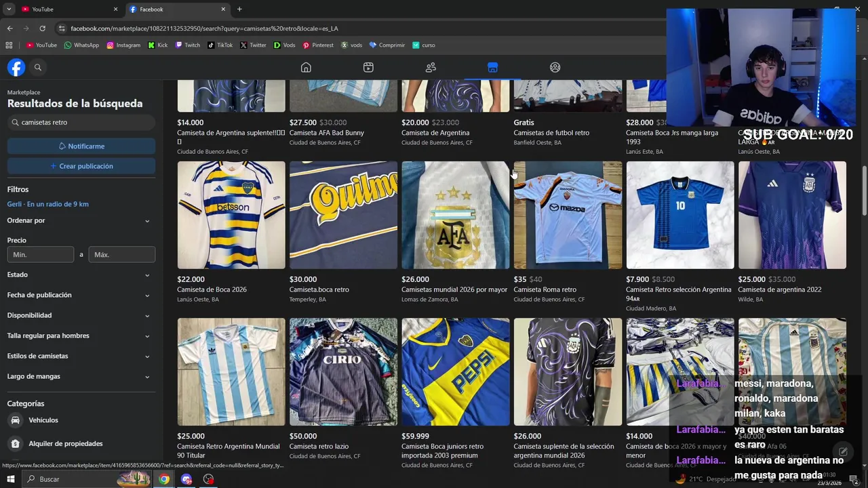868x488 pixels.
Task: Open the Twitch bookmark
Action: (x=188, y=45)
